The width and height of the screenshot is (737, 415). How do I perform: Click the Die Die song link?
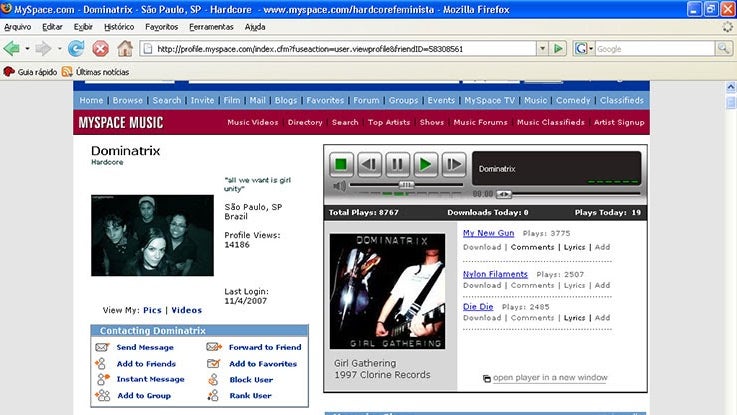tap(478, 306)
